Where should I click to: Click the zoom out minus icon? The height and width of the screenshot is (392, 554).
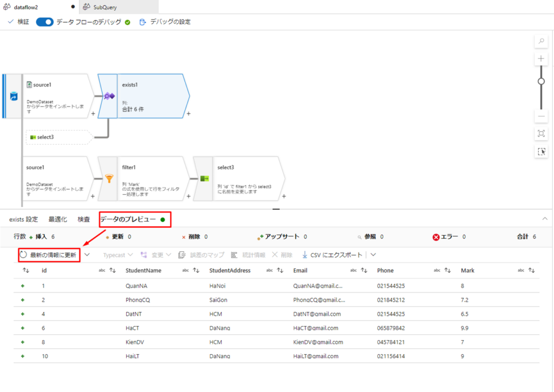click(x=541, y=116)
